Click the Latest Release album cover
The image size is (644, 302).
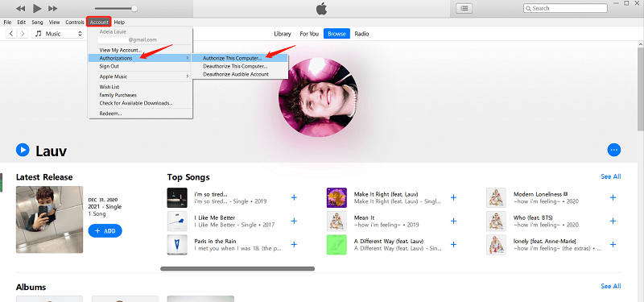(x=49, y=219)
